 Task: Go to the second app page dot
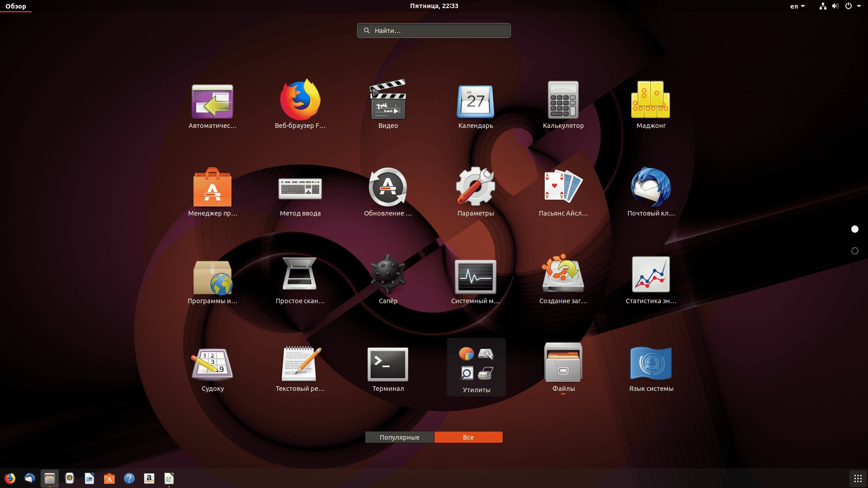coord(855,251)
